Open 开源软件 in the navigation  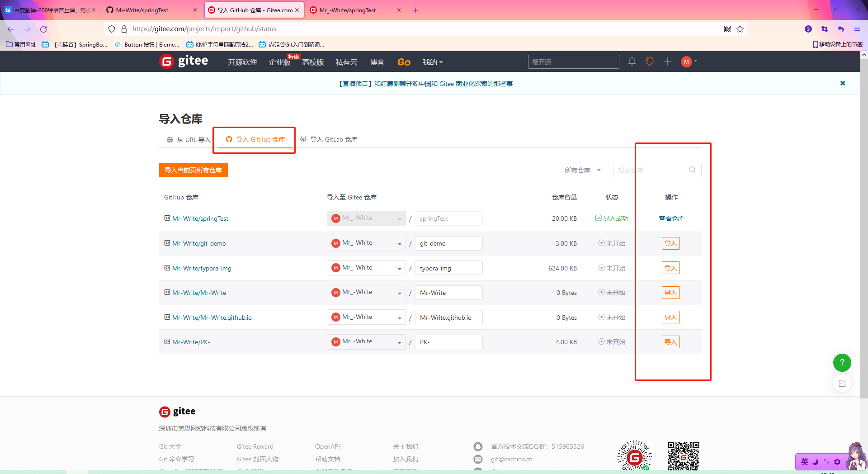click(x=242, y=62)
